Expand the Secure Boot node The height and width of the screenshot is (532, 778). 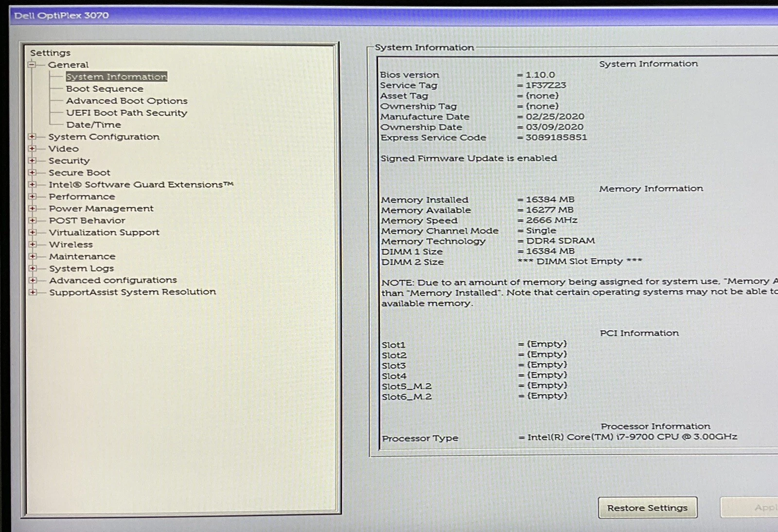(x=32, y=173)
